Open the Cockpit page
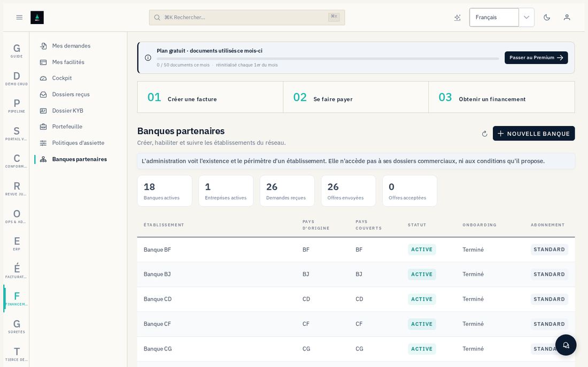This screenshot has height=367, width=588. pyautogui.click(x=62, y=78)
